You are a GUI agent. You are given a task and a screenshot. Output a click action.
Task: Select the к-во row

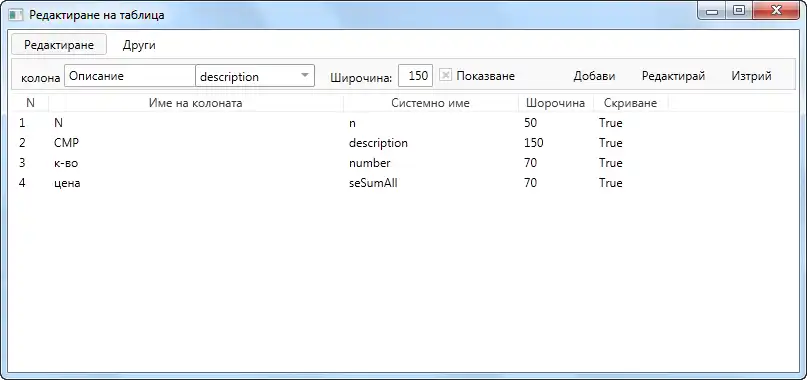(403, 163)
